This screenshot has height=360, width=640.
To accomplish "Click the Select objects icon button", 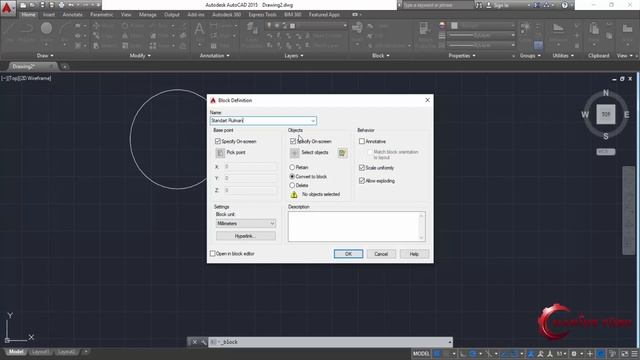I will click(294, 153).
